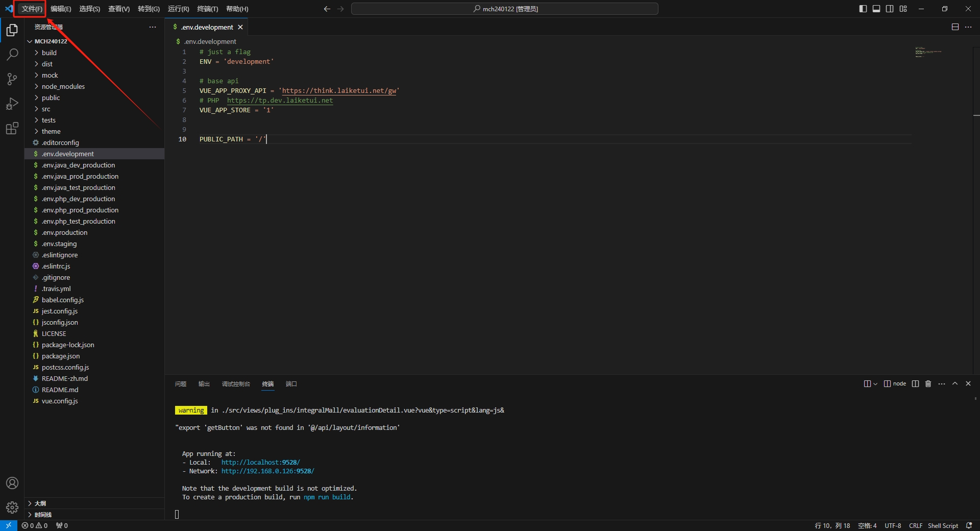Viewport: 980px width, 531px height.
Task: Click the Shell Script language mode button
Action: tap(943, 525)
